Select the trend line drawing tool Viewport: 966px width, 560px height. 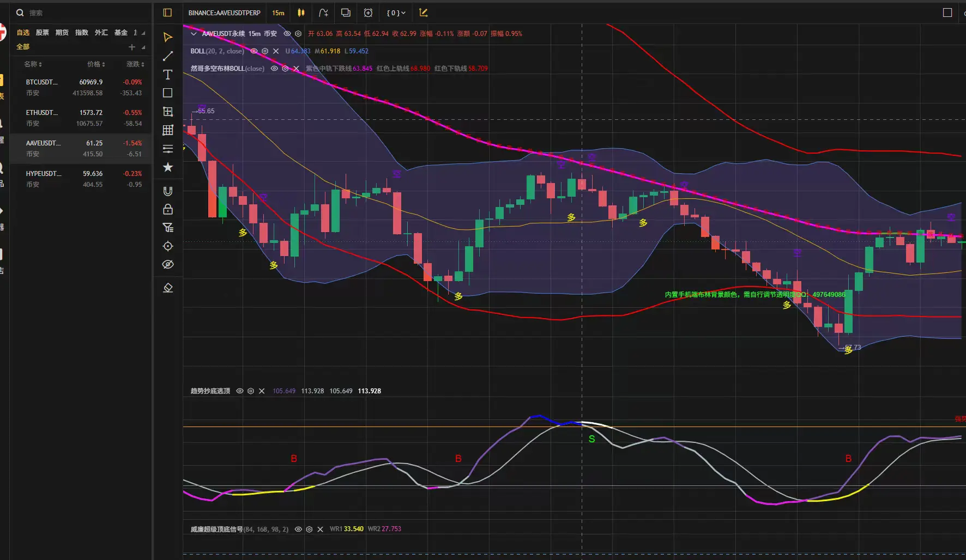168,56
